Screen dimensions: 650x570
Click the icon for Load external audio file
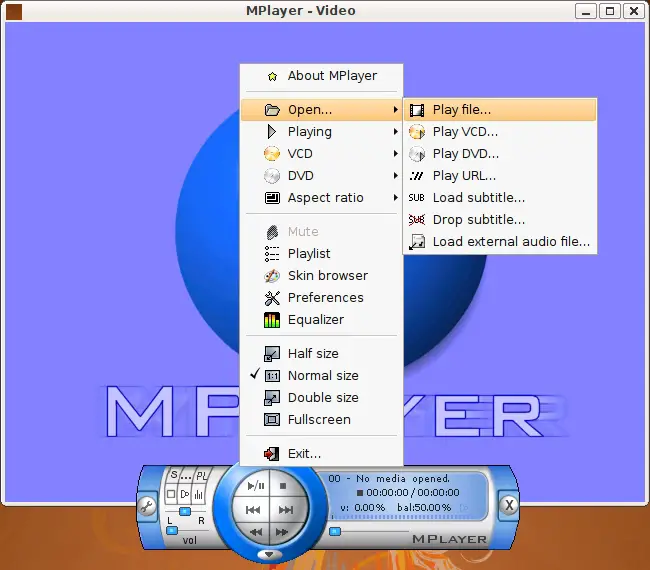pyautogui.click(x=417, y=242)
